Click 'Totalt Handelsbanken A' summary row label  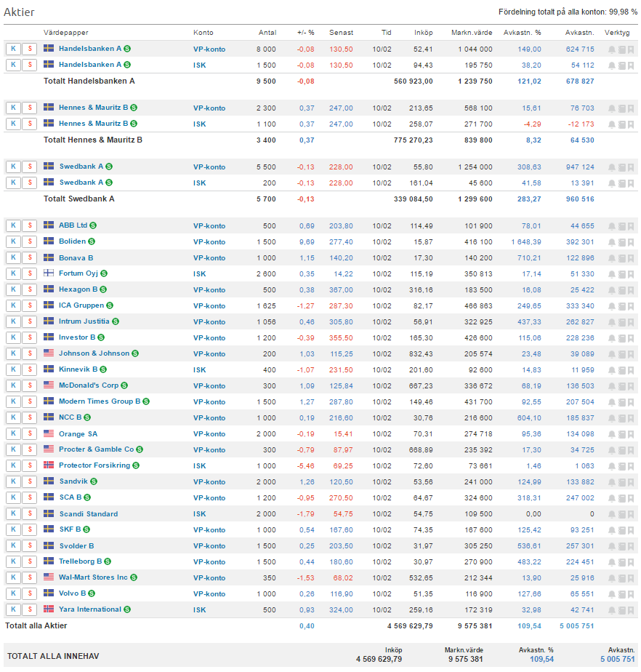[89, 81]
